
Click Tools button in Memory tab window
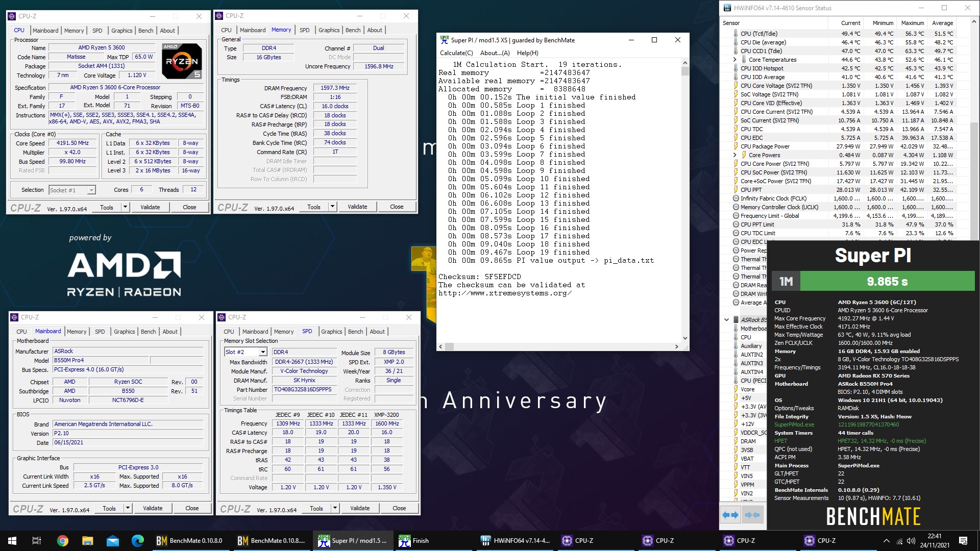[x=314, y=207]
